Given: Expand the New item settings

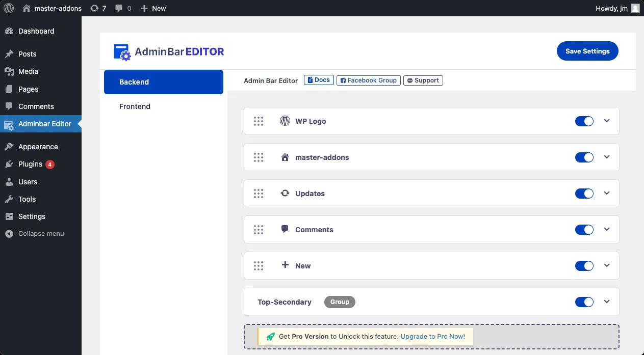Looking at the screenshot, I should point(607,265).
